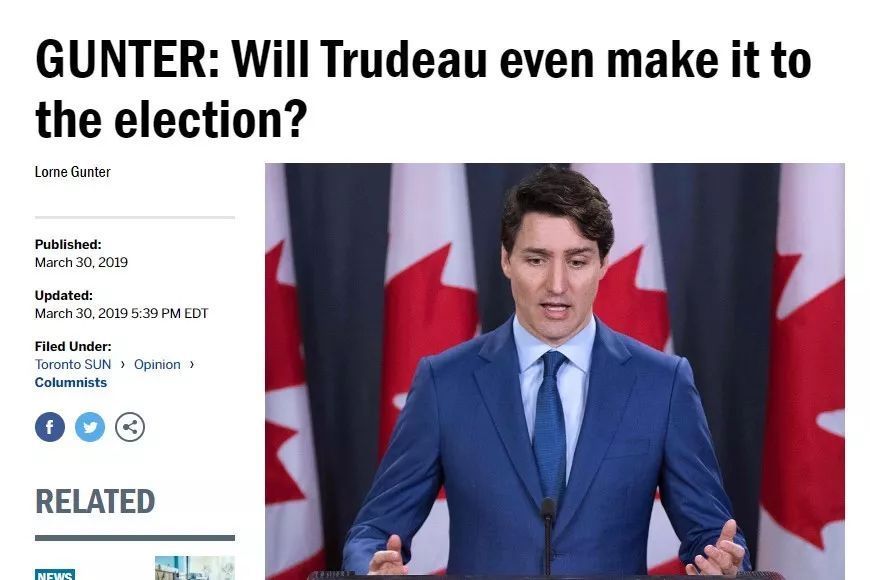Click the March 30, 2019 published date
Screen dimensions: 870x580
(x=81, y=263)
